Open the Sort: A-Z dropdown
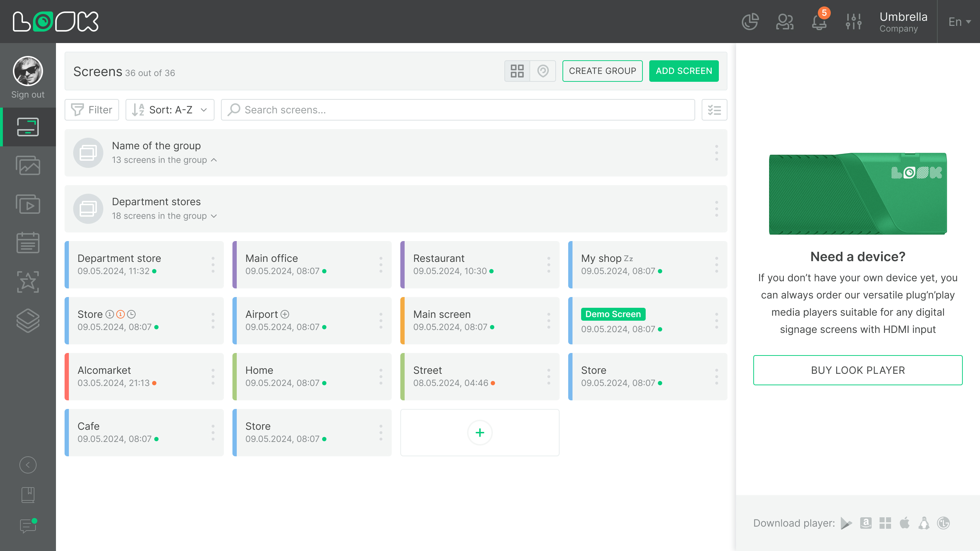The height and width of the screenshot is (551, 980). point(170,110)
